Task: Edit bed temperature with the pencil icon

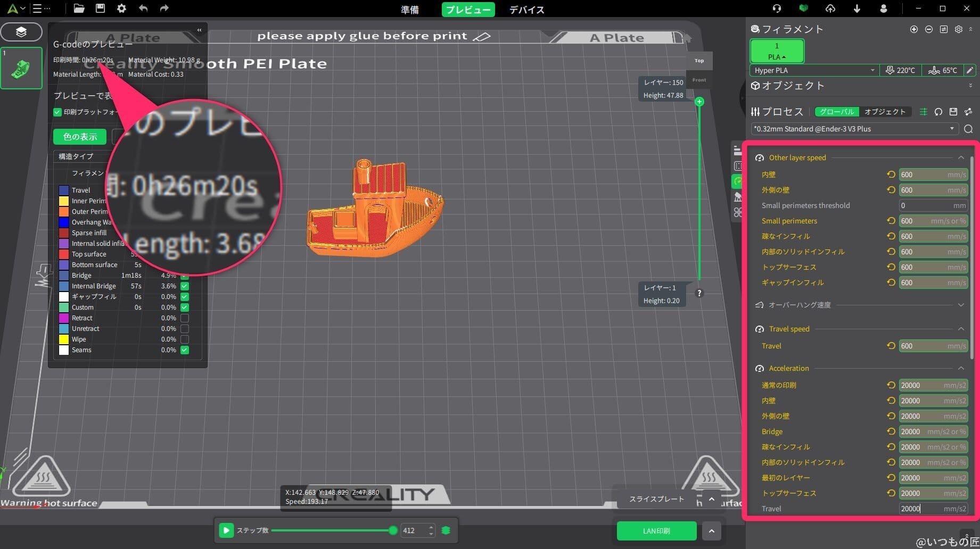Action: pyautogui.click(x=970, y=70)
